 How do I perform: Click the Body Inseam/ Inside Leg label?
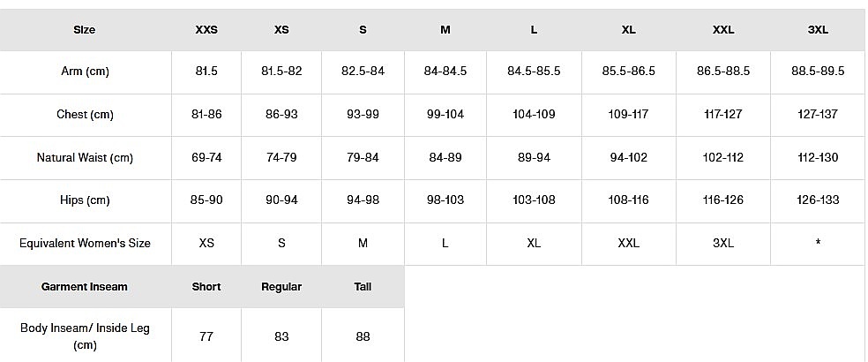pyautogui.click(x=85, y=336)
